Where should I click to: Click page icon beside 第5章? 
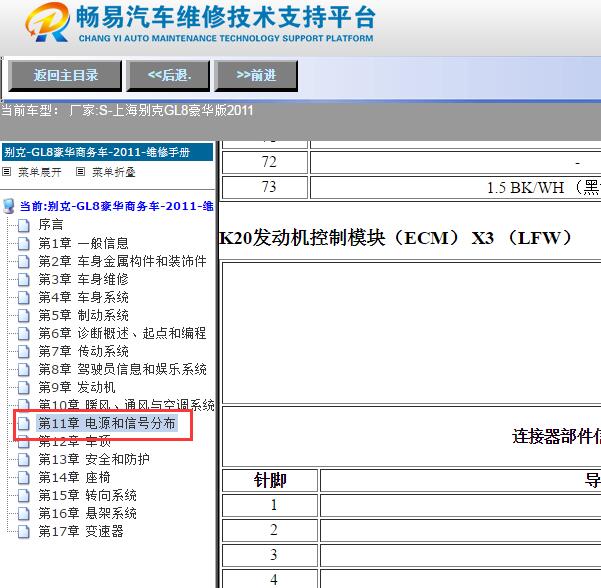24,315
